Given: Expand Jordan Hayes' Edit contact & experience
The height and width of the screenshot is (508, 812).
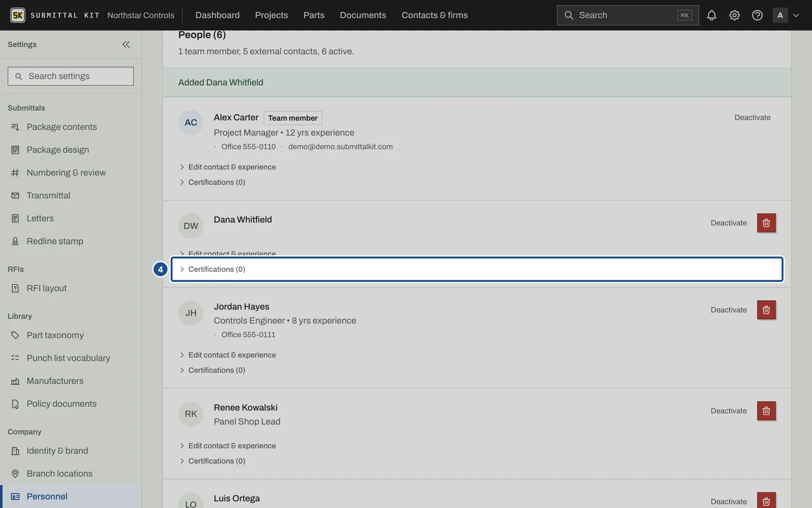Looking at the screenshot, I should [228, 355].
